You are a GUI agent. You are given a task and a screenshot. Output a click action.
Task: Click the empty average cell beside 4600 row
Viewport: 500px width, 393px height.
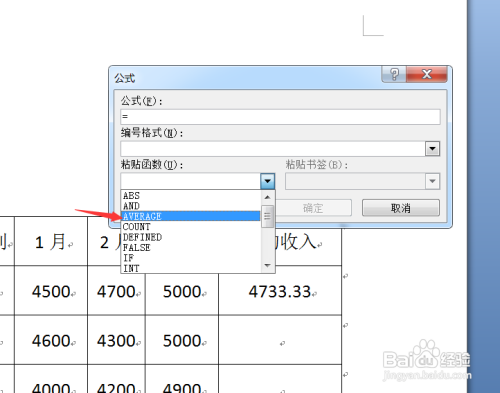(280, 340)
